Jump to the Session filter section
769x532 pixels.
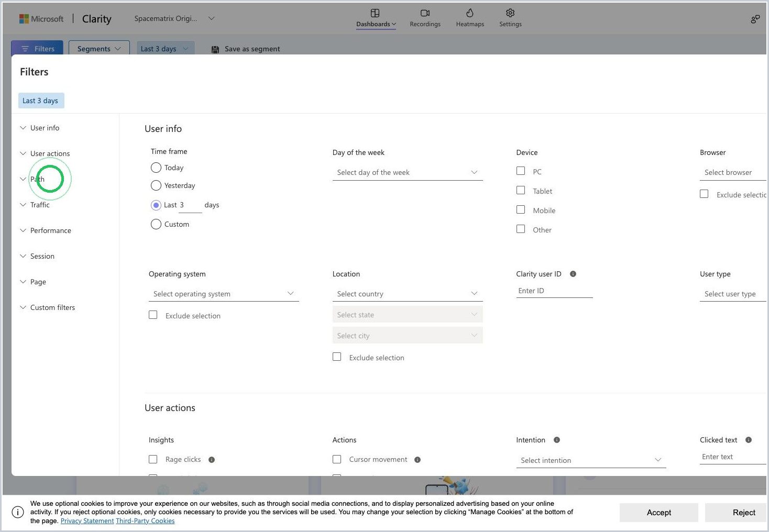pyautogui.click(x=37, y=256)
